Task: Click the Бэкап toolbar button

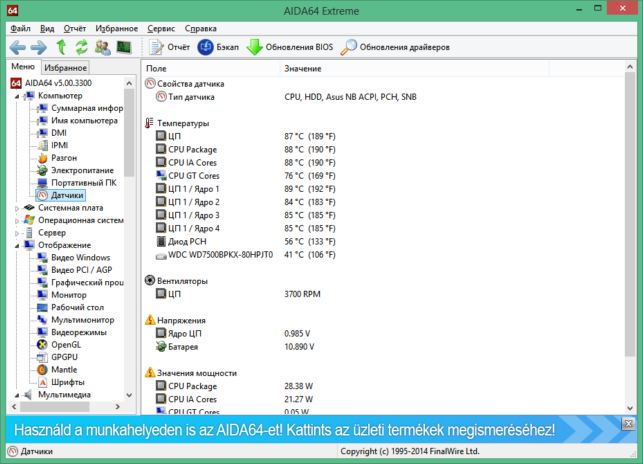Action: click(218, 48)
